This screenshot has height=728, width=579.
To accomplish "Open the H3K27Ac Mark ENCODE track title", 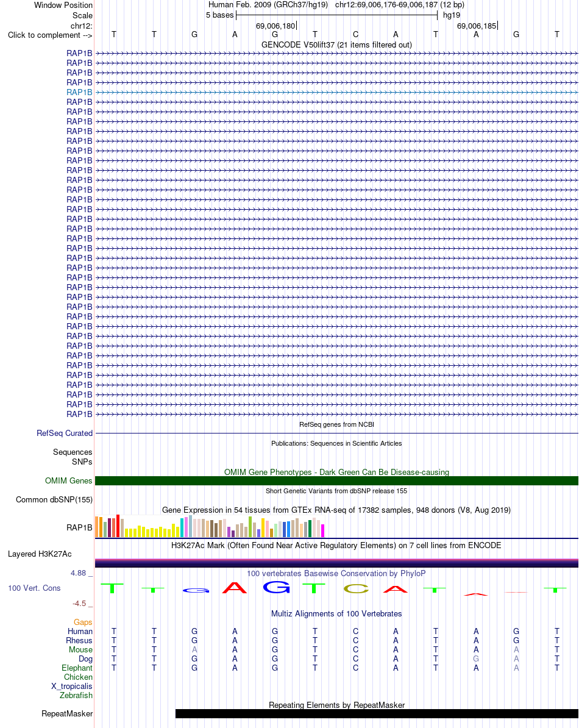I will 336,546.
